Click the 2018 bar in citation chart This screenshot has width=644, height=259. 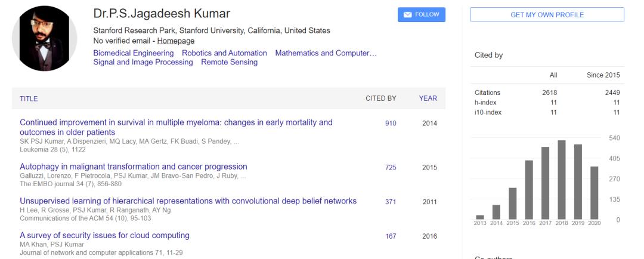point(561,180)
